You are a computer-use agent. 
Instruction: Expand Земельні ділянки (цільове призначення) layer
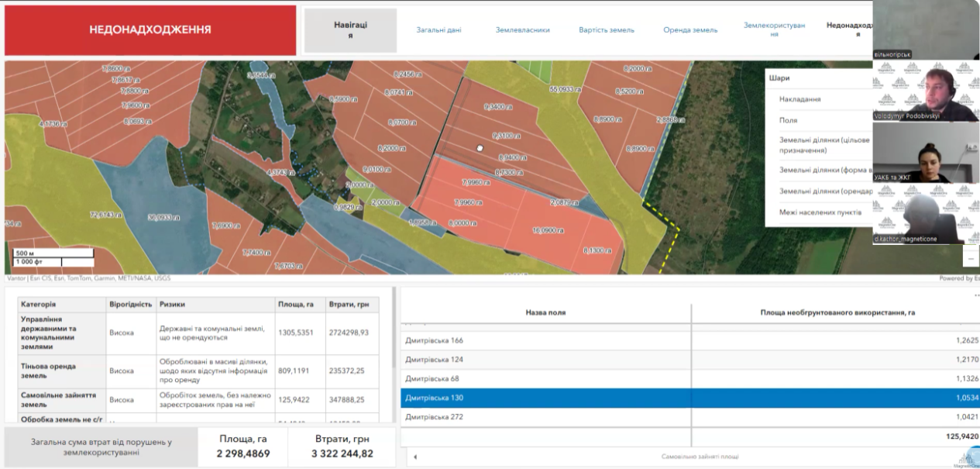click(x=824, y=145)
